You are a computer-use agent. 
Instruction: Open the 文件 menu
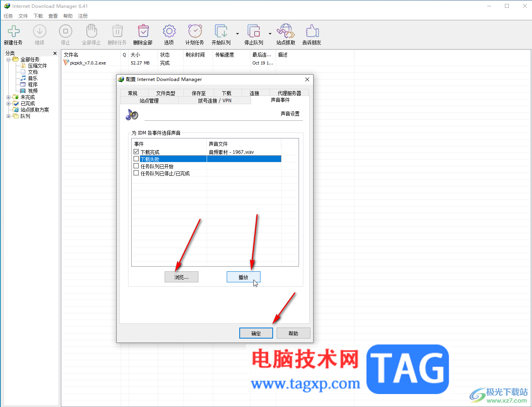(23, 16)
